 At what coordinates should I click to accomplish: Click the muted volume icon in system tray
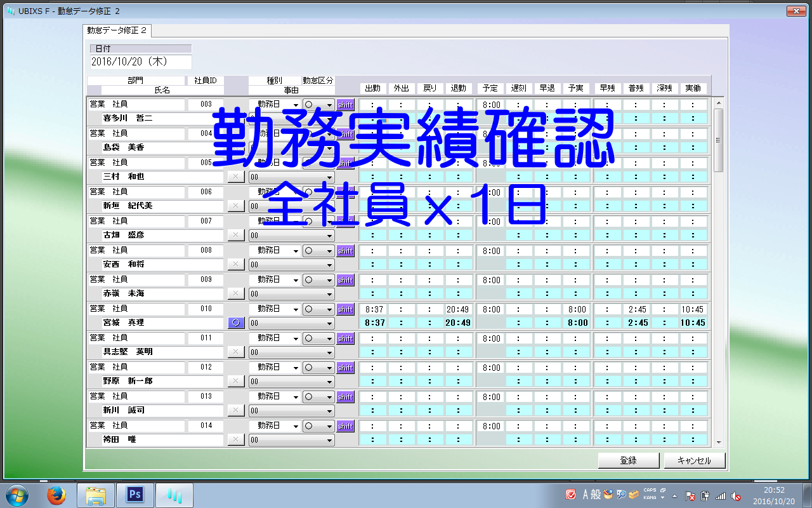736,496
